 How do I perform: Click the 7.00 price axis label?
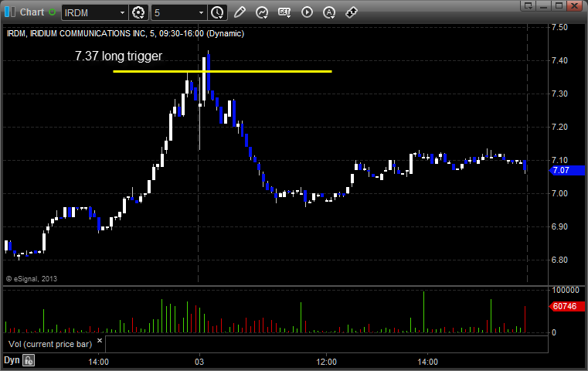(559, 193)
